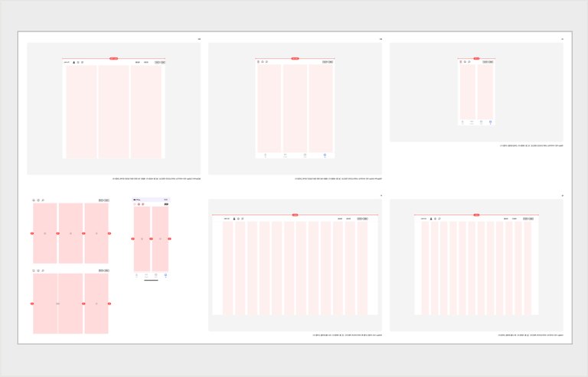The height and width of the screenshot is (377, 588).
Task: Click the red width badge atop the tablet mockup
Action: click(x=295, y=58)
